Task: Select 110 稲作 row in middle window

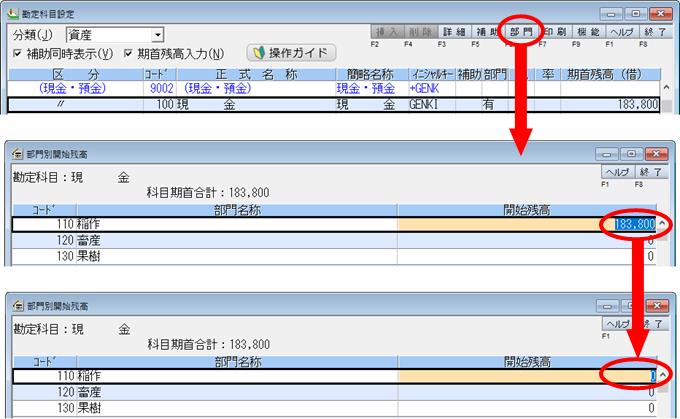Action: tap(334, 224)
